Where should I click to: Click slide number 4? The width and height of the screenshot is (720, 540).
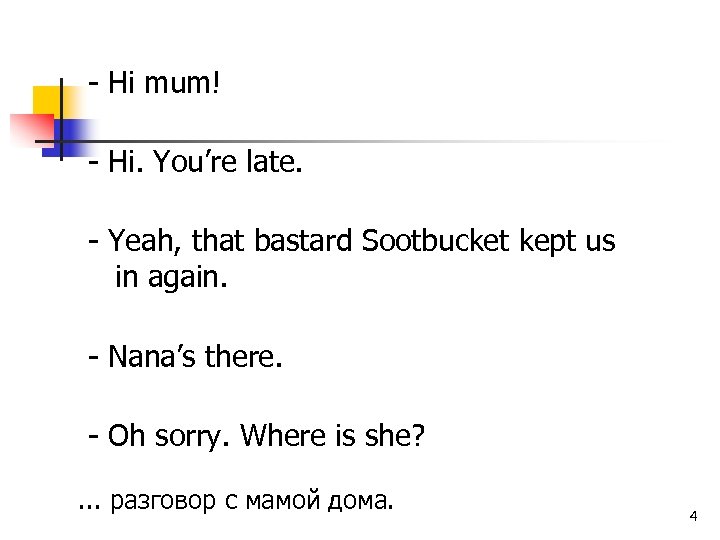[692, 516]
